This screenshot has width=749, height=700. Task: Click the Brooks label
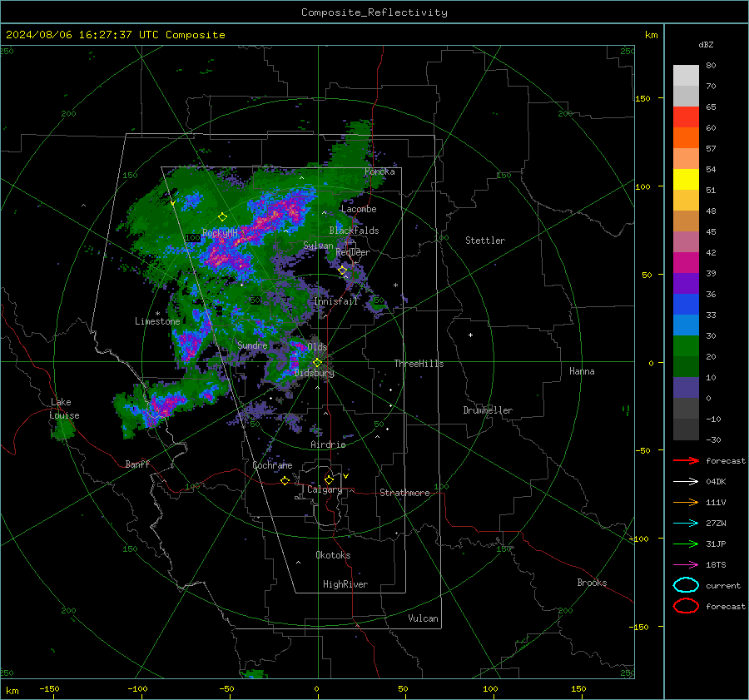click(x=592, y=583)
